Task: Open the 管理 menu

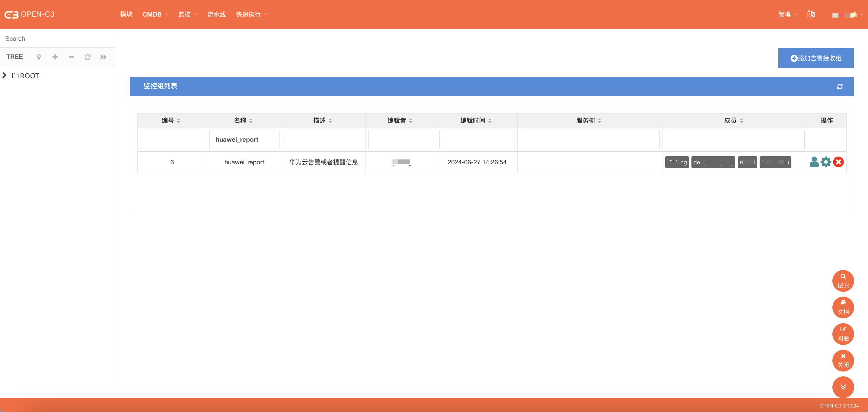Action: click(x=787, y=14)
